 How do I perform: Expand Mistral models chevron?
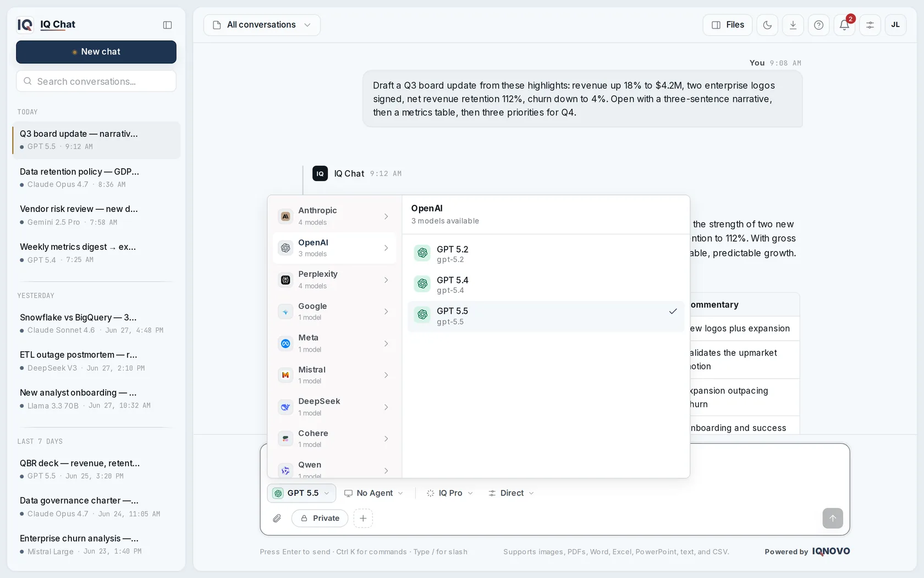click(x=386, y=375)
